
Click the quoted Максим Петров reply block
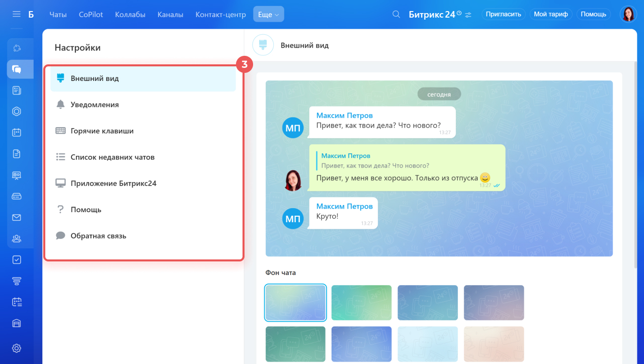pyautogui.click(x=374, y=160)
